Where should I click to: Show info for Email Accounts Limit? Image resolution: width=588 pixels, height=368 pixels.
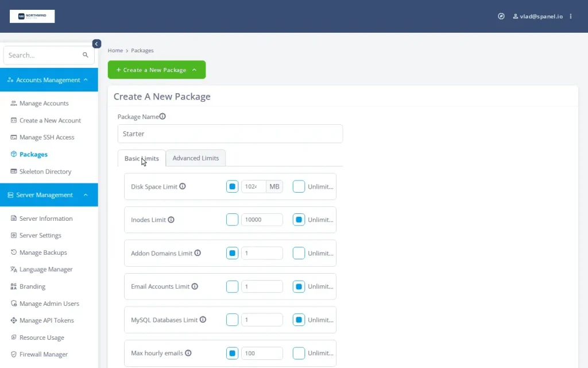[x=195, y=286]
